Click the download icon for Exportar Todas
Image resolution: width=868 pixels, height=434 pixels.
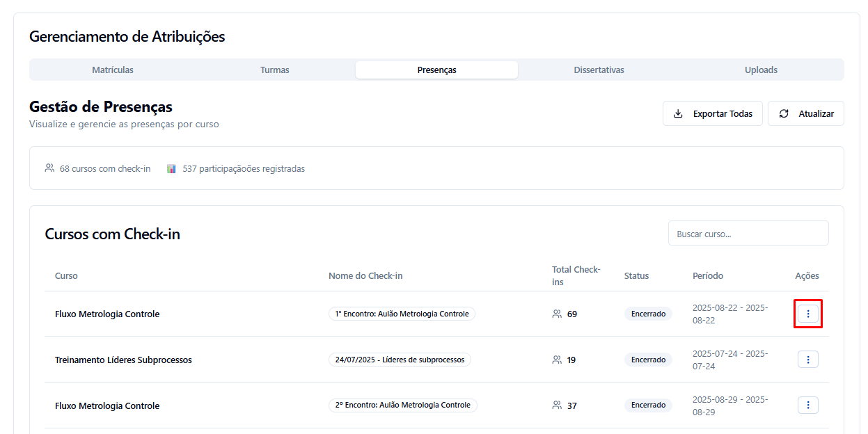pyautogui.click(x=678, y=114)
